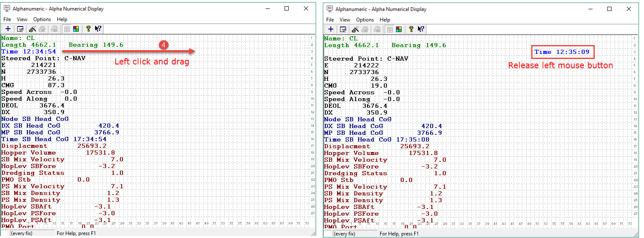Viewport: 644px width, 238px height.
Task: Maximize the right Alphanumeric window
Action: pyautogui.click(x=609, y=9)
